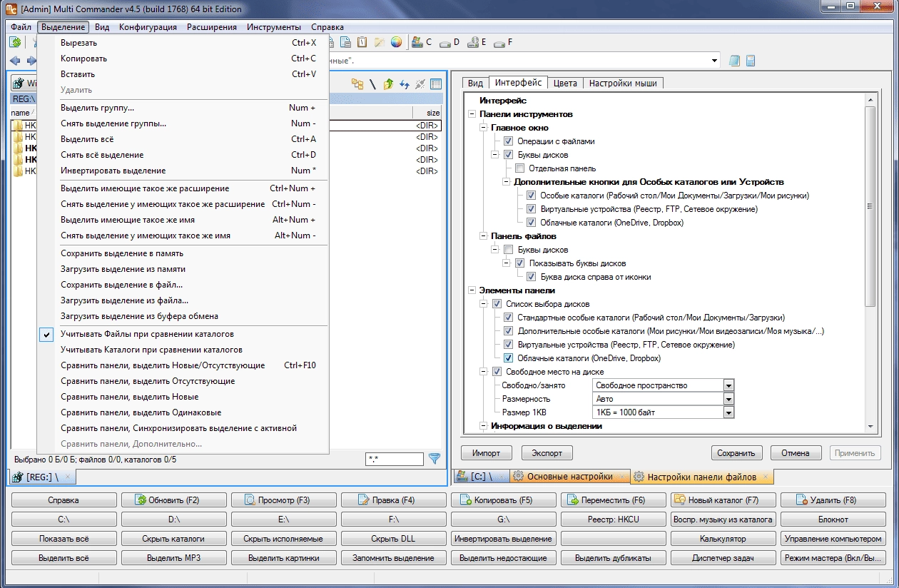This screenshot has height=588, width=899.
Task: Click the Копировать (F5) button
Action: pyautogui.click(x=504, y=500)
